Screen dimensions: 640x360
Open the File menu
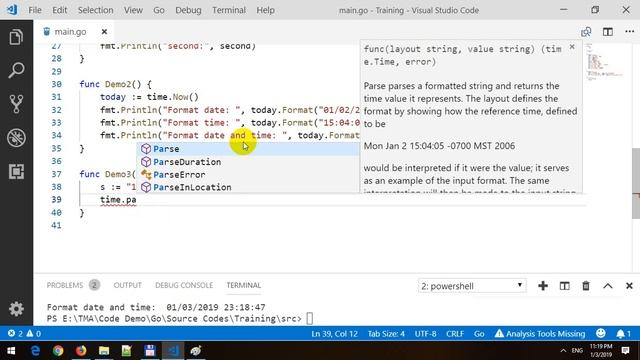pyautogui.click(x=35, y=10)
